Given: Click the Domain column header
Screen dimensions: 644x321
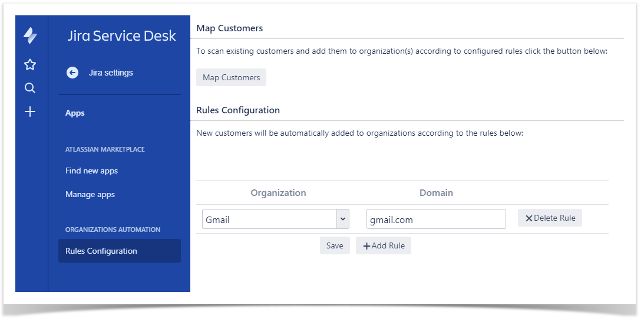Looking at the screenshot, I should 436,192.
